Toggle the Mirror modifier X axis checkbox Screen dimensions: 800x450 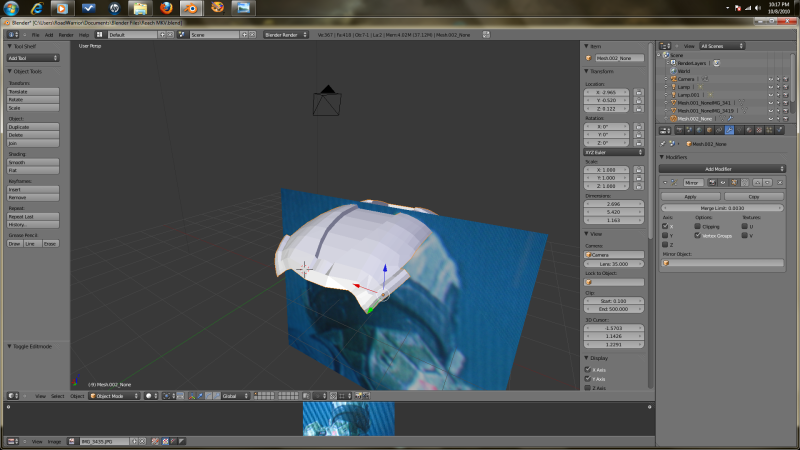(x=667, y=227)
